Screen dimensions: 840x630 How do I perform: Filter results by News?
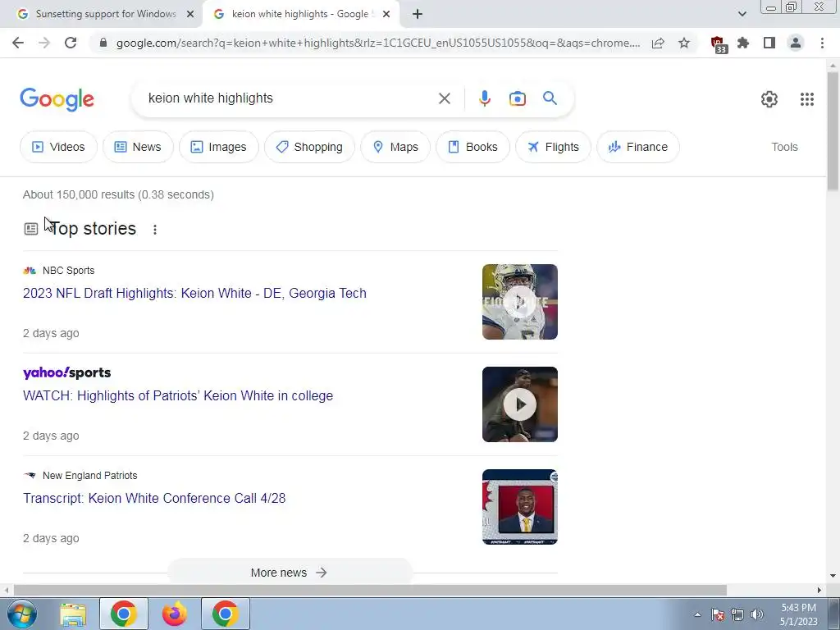point(138,147)
